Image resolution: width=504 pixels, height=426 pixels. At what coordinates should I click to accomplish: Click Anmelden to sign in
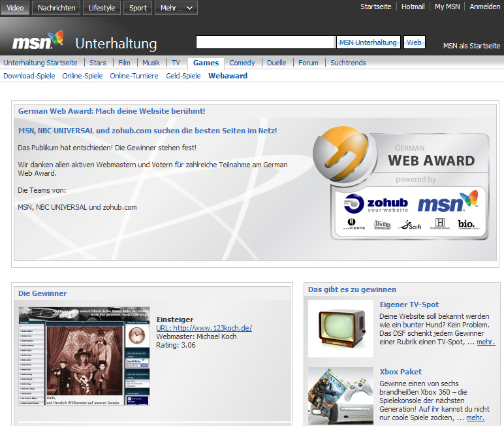pos(484,7)
